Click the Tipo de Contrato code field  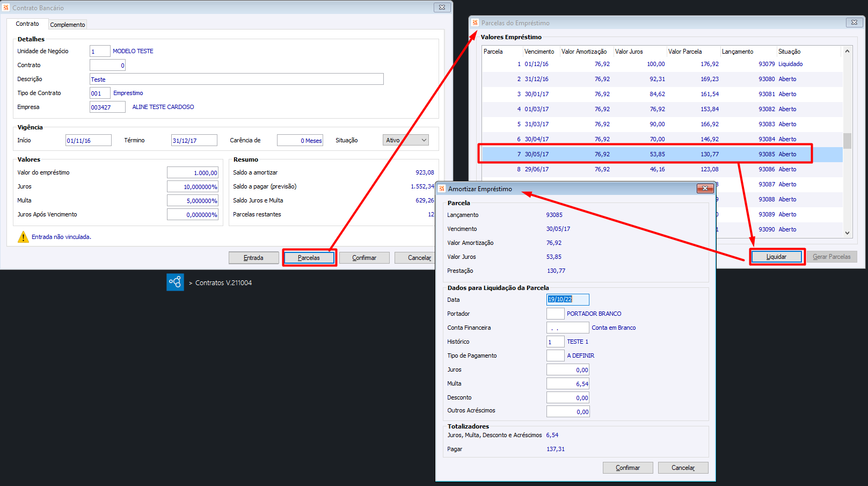click(100, 93)
